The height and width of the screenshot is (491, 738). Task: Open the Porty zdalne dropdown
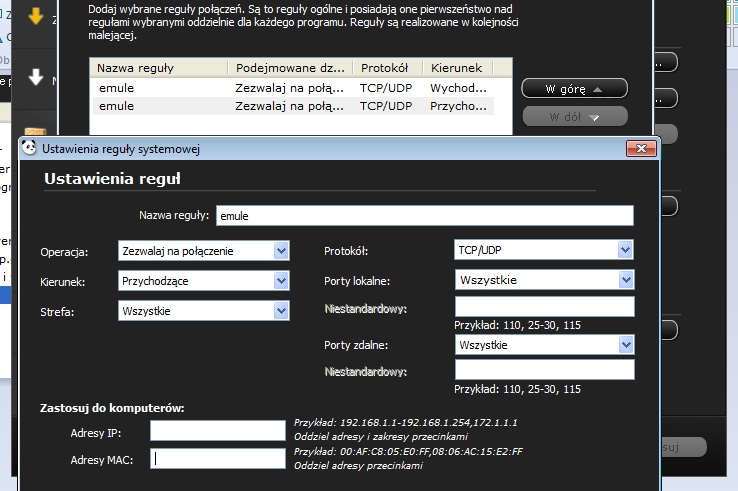click(544, 345)
